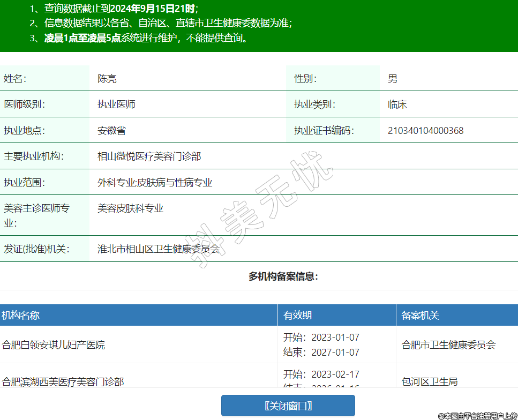Click the 多机构备案信息 section heading
The width and height of the screenshot is (518, 420).
pos(283,276)
